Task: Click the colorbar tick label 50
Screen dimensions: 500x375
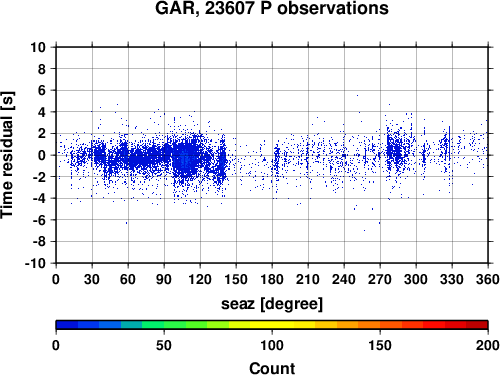Action: 164,345
